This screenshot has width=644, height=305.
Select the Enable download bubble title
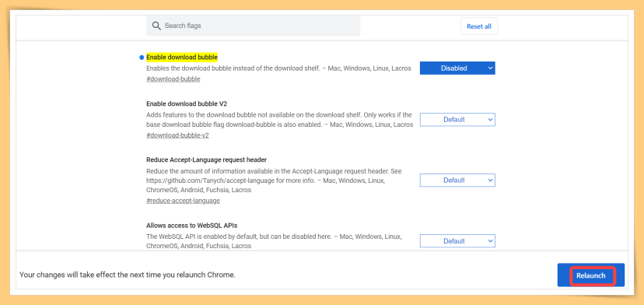tap(182, 57)
